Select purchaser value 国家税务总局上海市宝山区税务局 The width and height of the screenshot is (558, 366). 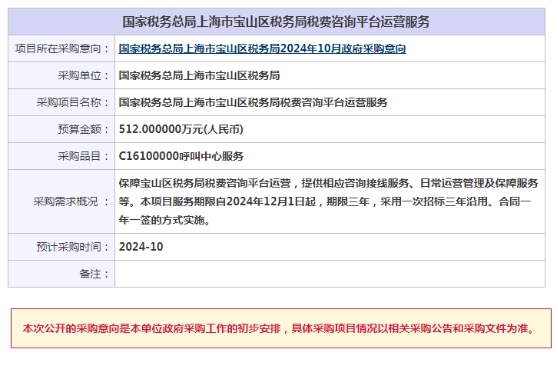[199, 75]
